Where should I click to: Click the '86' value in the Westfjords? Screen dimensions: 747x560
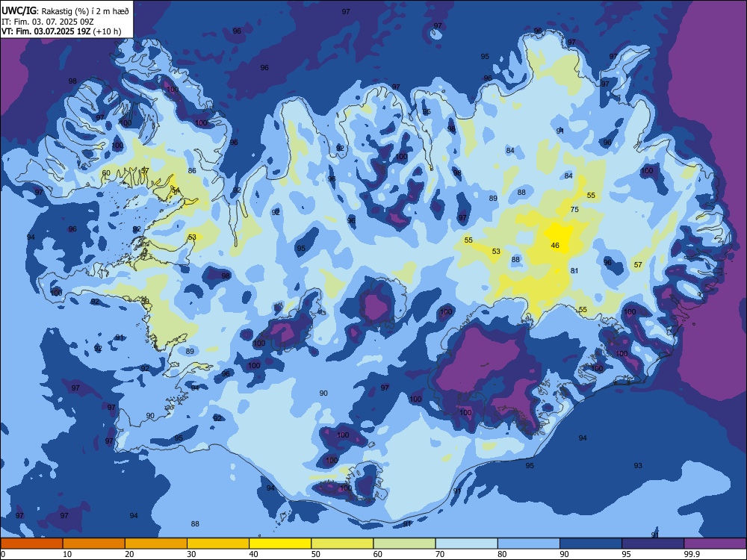point(192,170)
